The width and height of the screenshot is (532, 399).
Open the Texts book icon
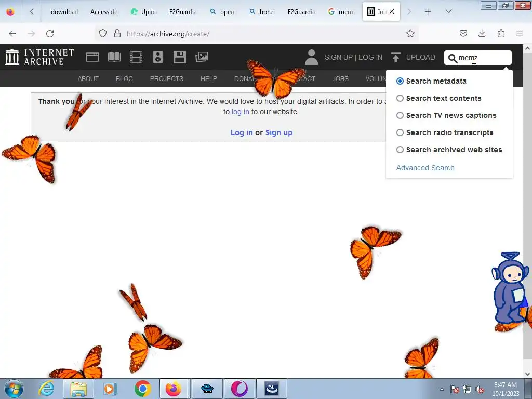114,57
